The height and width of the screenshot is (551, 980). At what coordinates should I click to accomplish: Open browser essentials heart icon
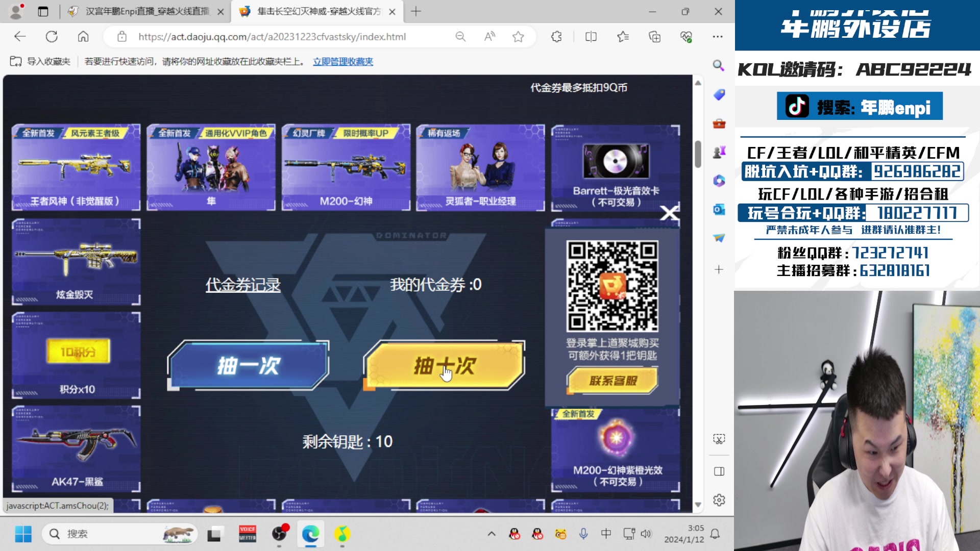686,37
